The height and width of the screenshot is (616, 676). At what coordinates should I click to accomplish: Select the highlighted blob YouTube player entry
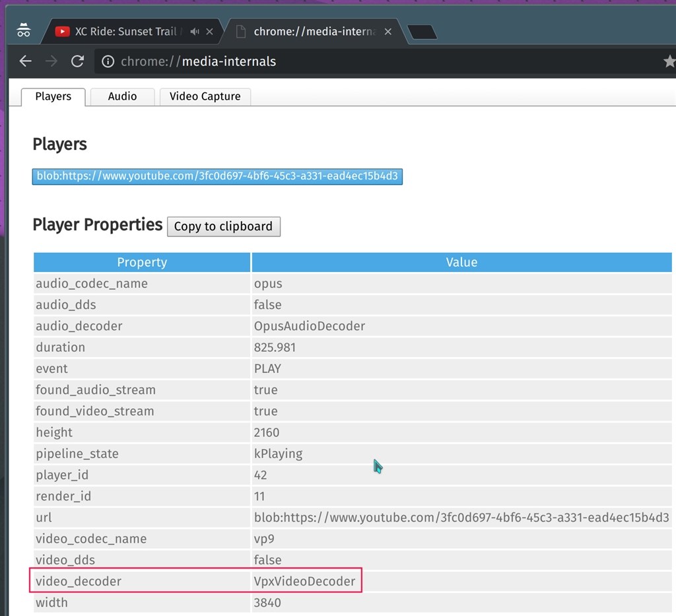point(217,176)
